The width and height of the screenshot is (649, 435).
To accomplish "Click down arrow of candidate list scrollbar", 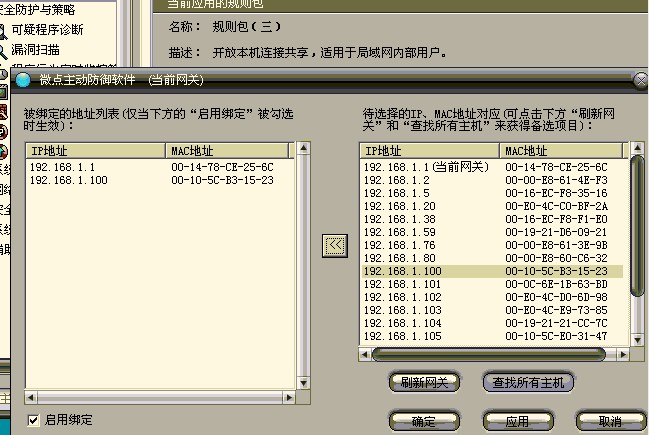I will pyautogui.click(x=637, y=340).
